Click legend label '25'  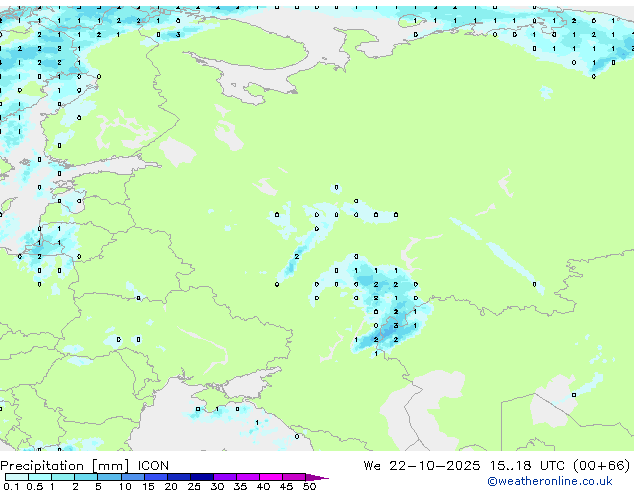[x=194, y=486]
